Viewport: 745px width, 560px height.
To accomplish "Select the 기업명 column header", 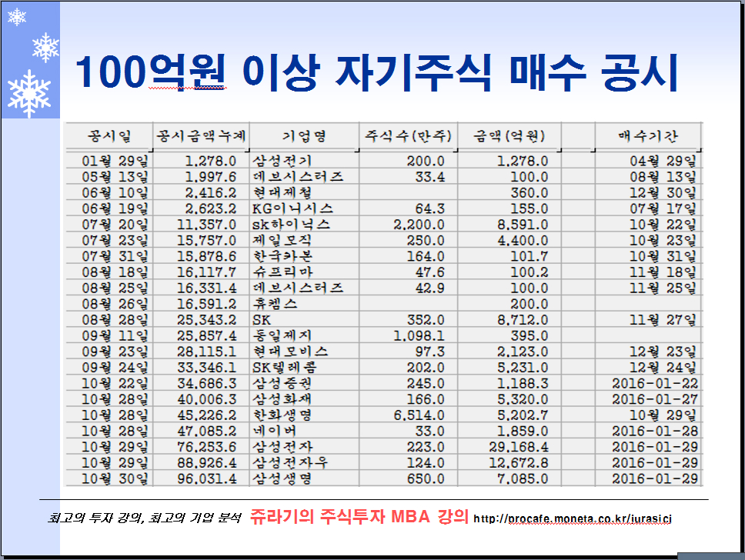I will click(304, 136).
